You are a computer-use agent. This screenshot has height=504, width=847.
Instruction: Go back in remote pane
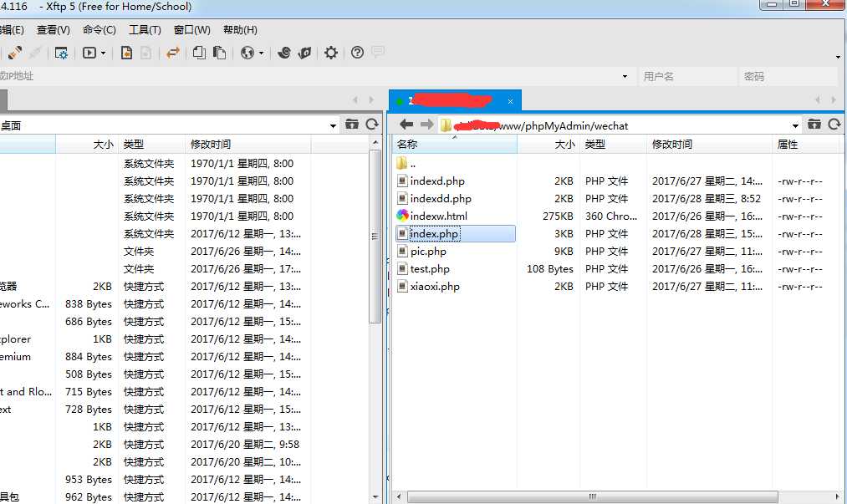406,125
